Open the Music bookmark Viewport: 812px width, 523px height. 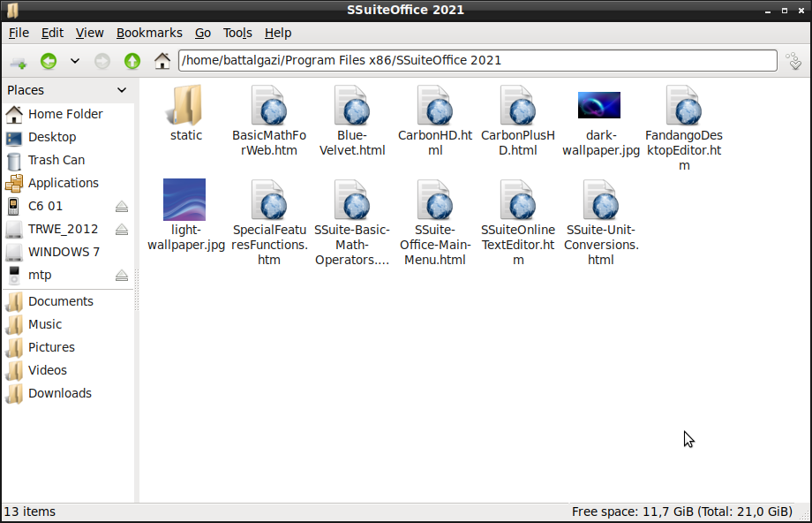click(x=67, y=324)
